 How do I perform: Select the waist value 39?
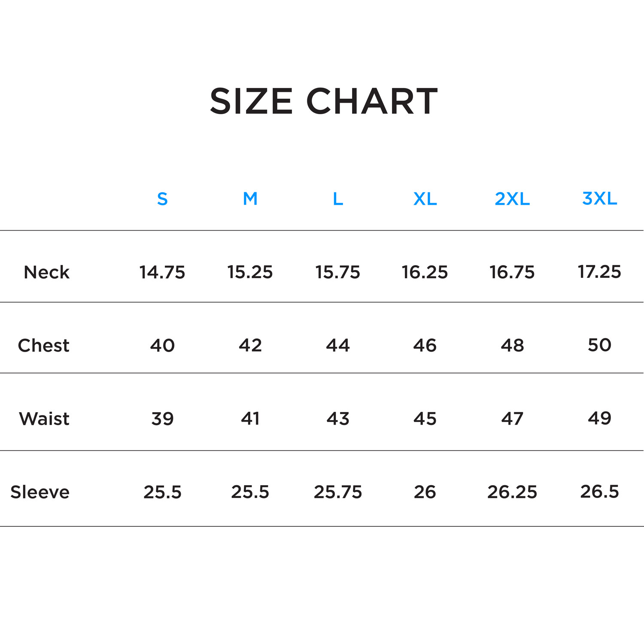click(x=162, y=419)
